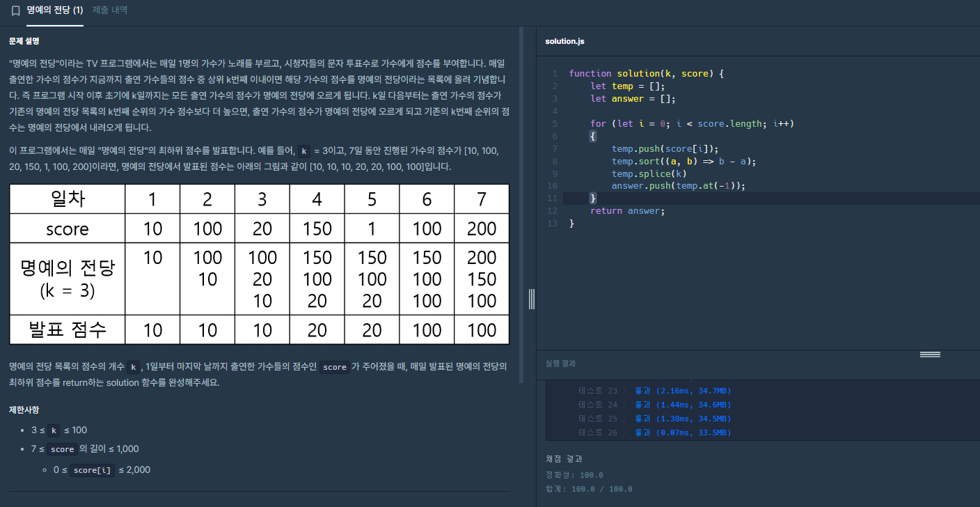
Task: Click the 테스트 24 result row
Action: 655,405
